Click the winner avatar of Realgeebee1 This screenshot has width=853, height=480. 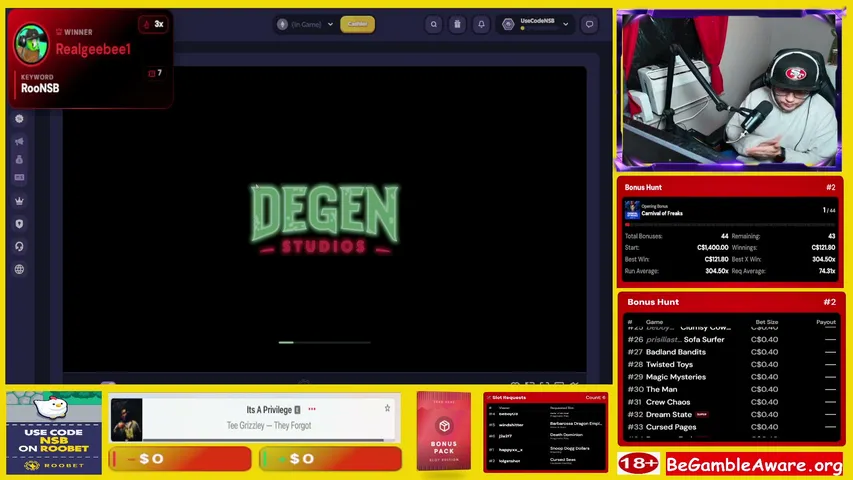31,44
